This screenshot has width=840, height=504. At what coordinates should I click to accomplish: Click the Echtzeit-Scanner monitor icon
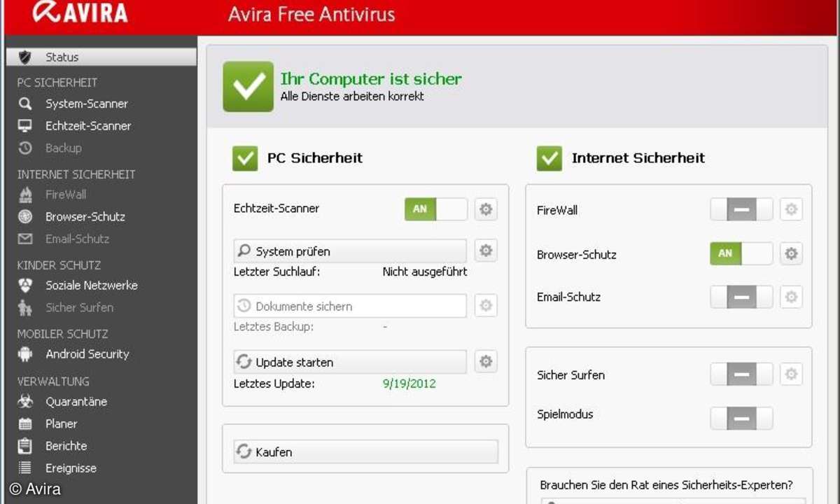tap(25, 126)
